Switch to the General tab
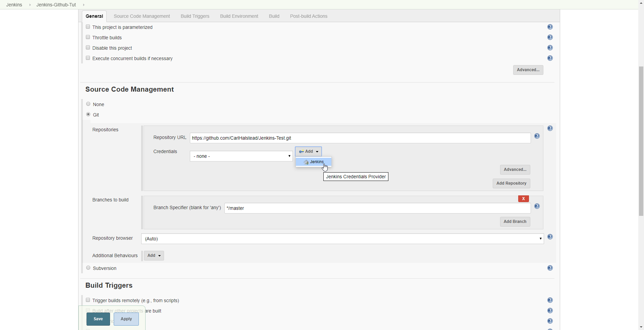644x330 pixels. (x=94, y=16)
